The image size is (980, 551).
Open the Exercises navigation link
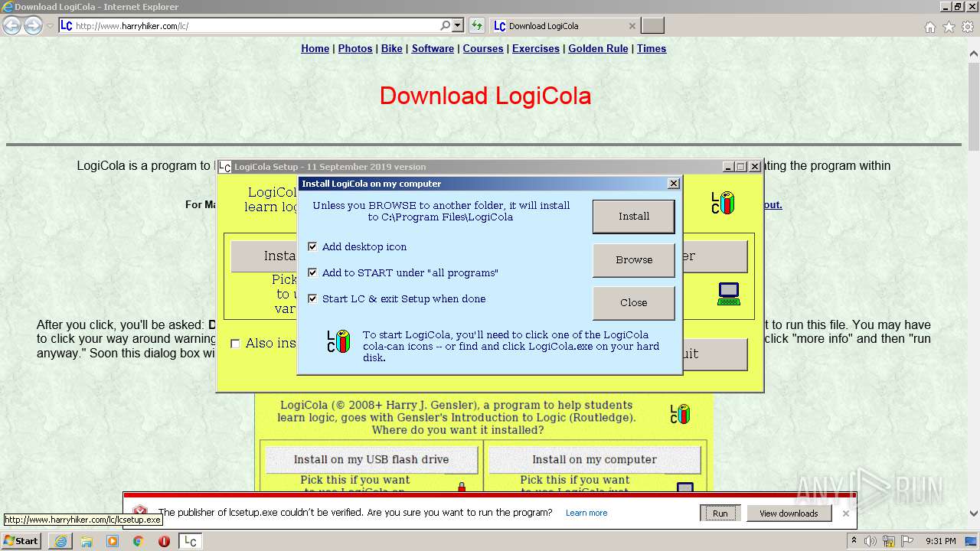pos(536,48)
